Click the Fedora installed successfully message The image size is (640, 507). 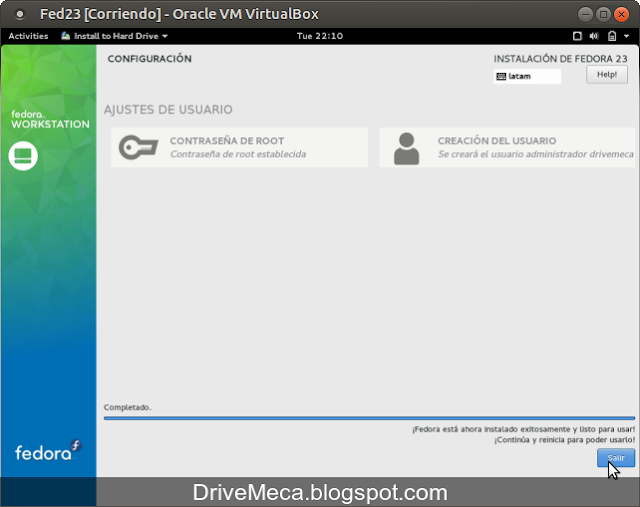(x=524, y=429)
